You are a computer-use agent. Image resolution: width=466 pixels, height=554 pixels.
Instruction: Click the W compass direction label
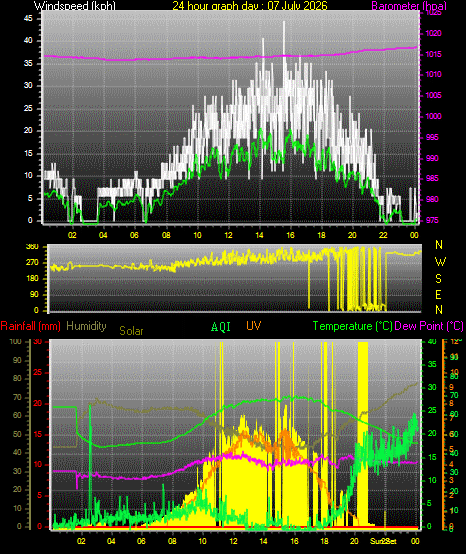coord(440,262)
